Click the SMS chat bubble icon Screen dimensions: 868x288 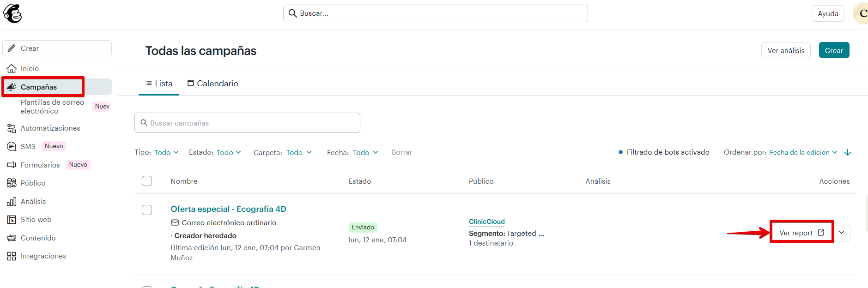(x=12, y=147)
